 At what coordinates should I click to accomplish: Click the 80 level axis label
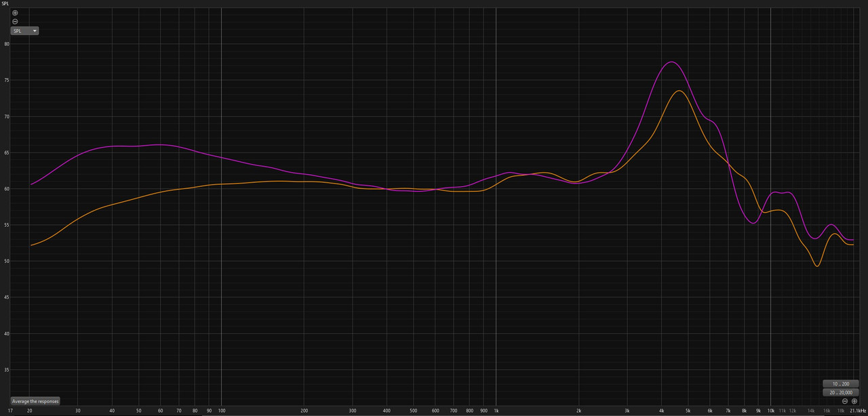point(7,44)
